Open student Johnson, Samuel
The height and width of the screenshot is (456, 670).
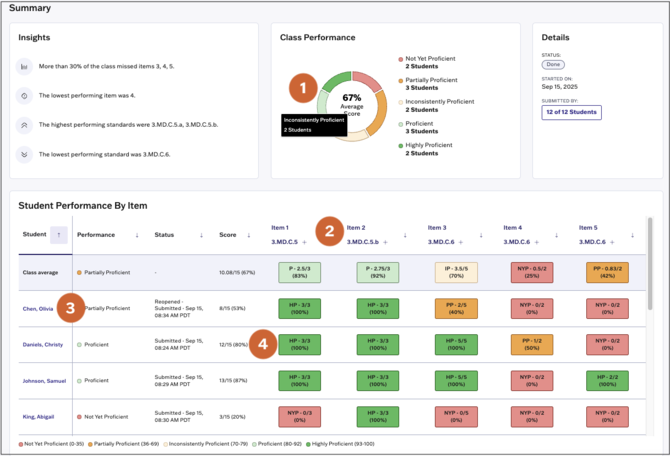[x=44, y=381]
